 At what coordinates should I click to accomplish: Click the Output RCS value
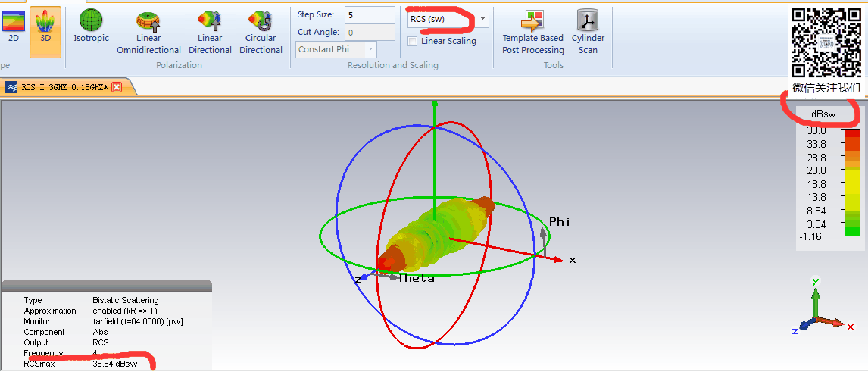(101, 342)
